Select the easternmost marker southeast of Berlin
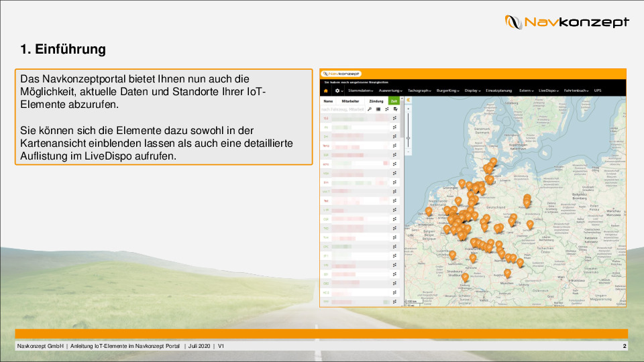644x362 pixels. coord(530,224)
